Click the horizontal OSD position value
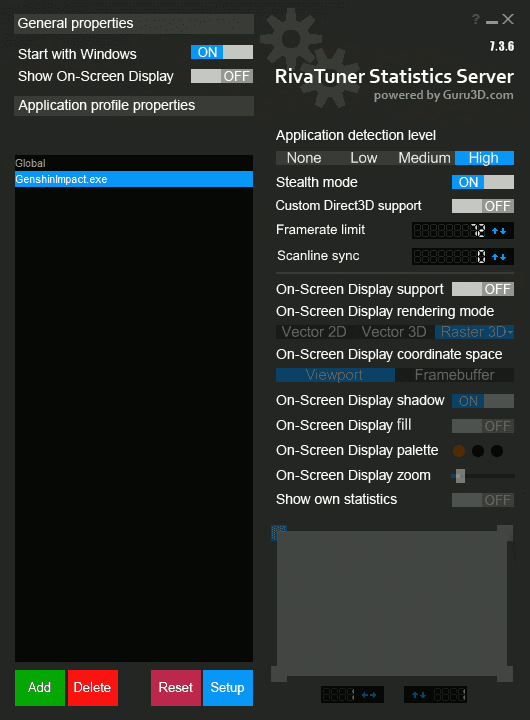This screenshot has height=720, width=530. (338, 695)
